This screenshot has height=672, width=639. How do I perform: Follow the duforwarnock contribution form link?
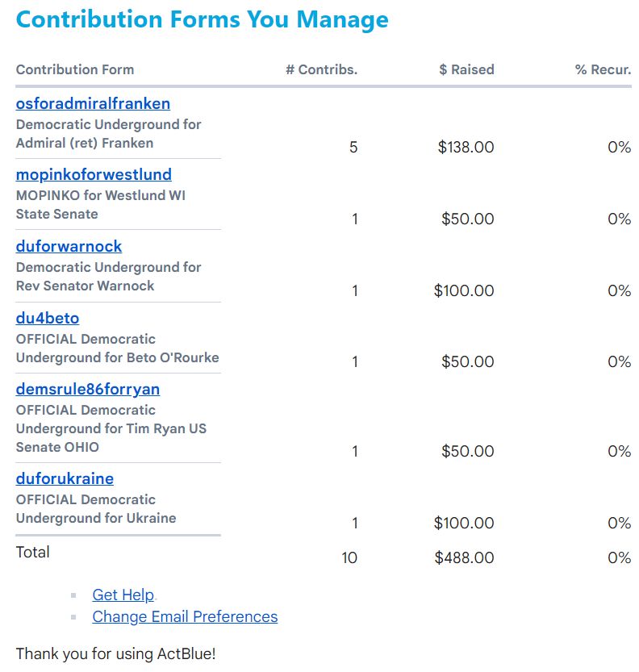(x=69, y=246)
